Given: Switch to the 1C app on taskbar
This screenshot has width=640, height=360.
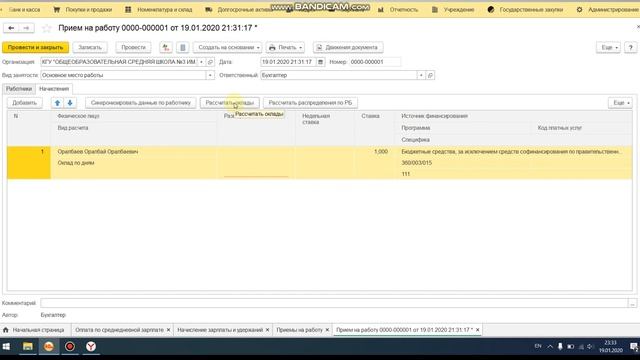Looking at the screenshot, I should click(49, 347).
